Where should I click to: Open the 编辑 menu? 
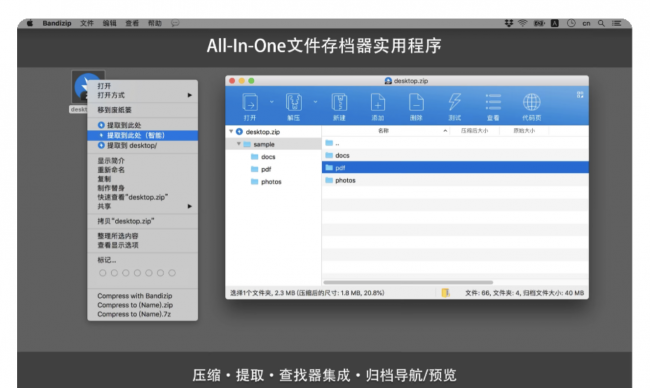point(109,23)
